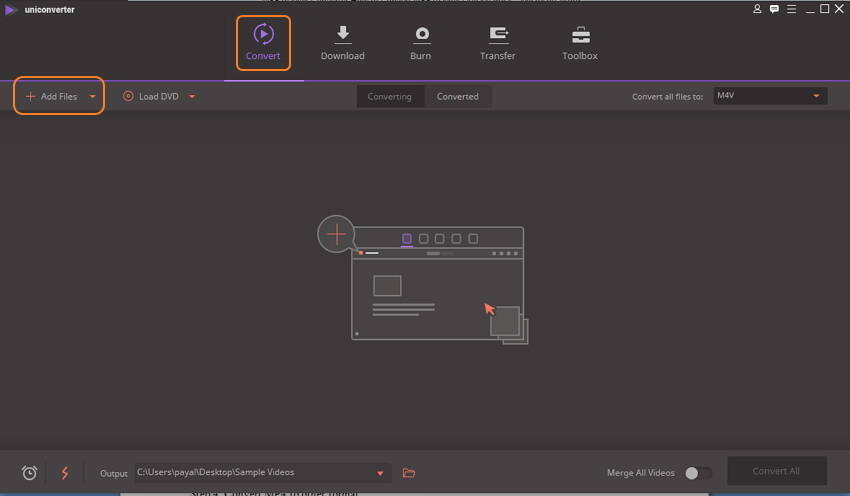
Task: Expand the output path dropdown arrow
Action: (x=380, y=473)
